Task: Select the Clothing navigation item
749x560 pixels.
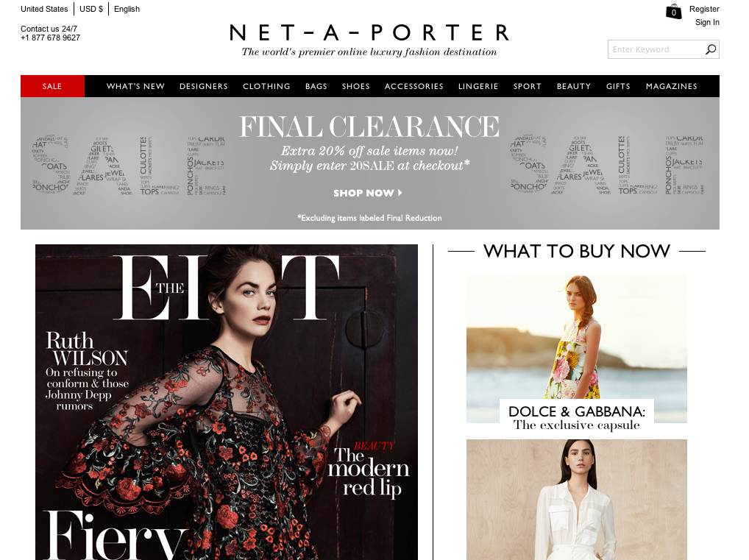Action: coord(266,87)
